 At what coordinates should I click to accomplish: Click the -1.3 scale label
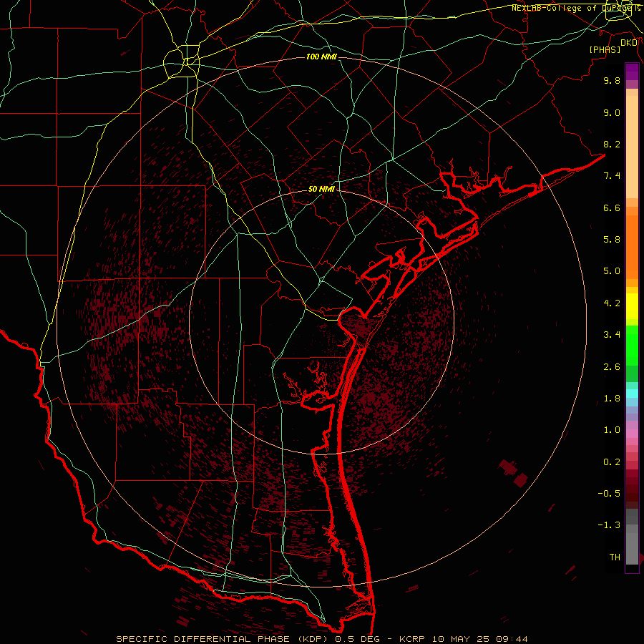tap(609, 525)
